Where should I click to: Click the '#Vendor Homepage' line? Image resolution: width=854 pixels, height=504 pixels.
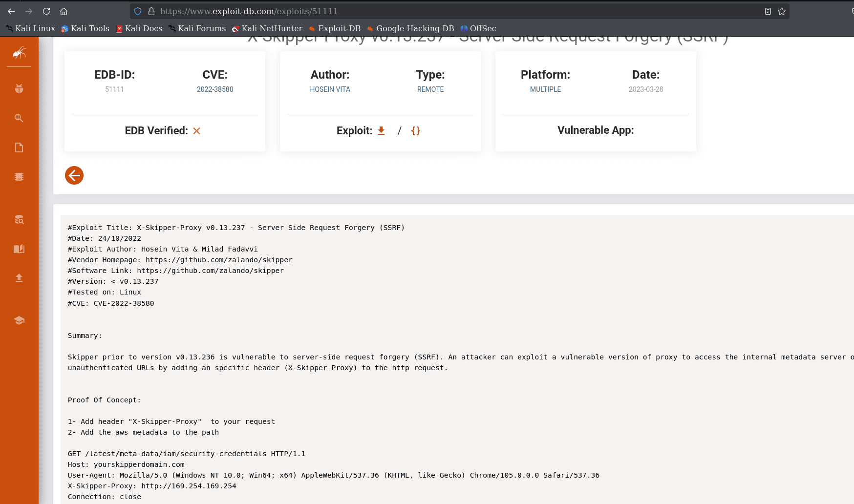click(x=180, y=260)
